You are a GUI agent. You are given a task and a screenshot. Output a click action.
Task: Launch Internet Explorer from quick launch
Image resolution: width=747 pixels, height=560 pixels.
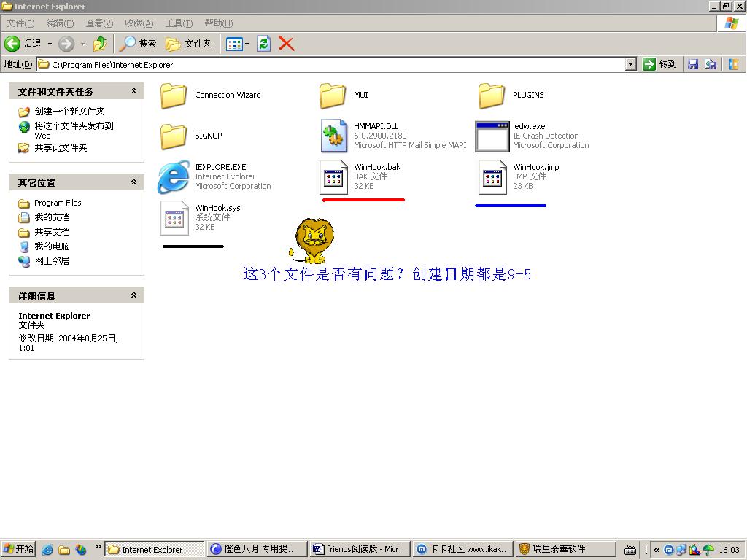(47, 550)
